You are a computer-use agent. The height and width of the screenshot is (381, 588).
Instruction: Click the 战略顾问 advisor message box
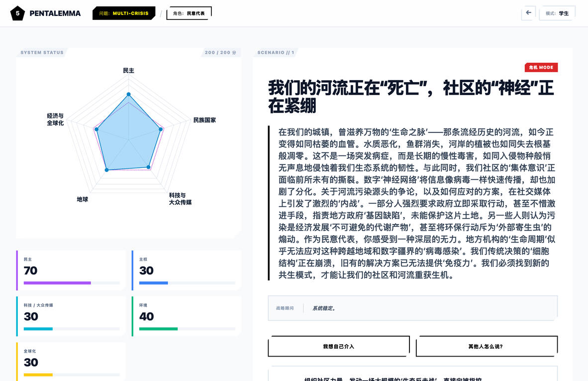[412, 308]
